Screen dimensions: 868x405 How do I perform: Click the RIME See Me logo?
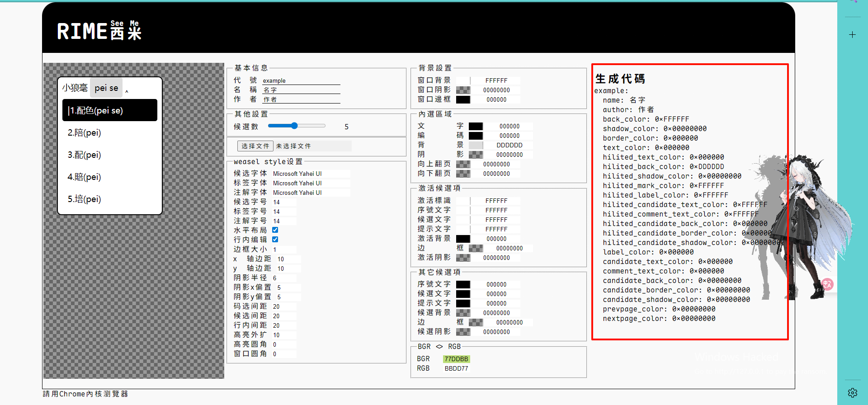pos(99,31)
